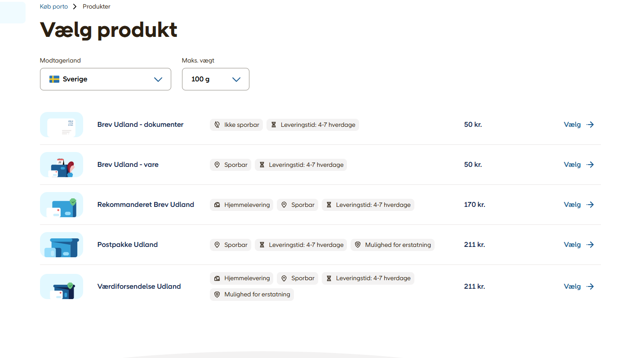Click the chevron in the Sverige dropdown
The height and width of the screenshot is (358, 644).
158,79
